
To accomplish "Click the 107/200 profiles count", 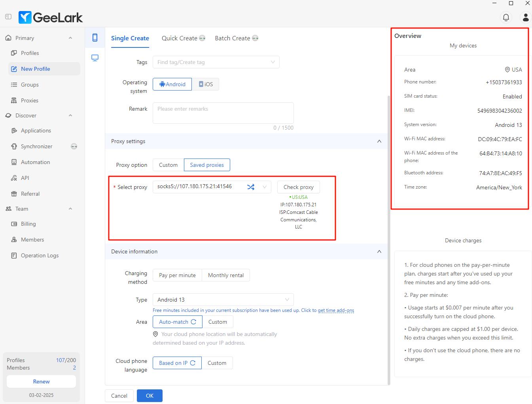I will [x=66, y=360].
